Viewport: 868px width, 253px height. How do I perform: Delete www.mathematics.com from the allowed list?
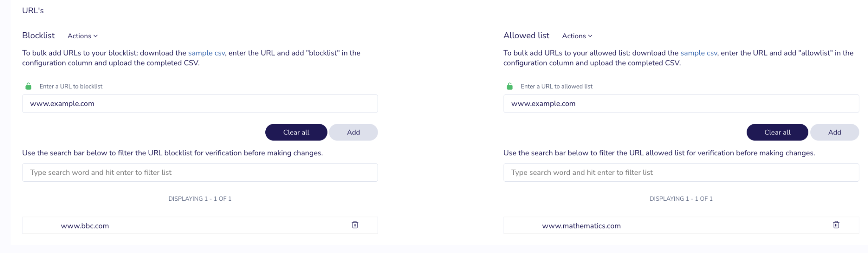[x=836, y=225]
